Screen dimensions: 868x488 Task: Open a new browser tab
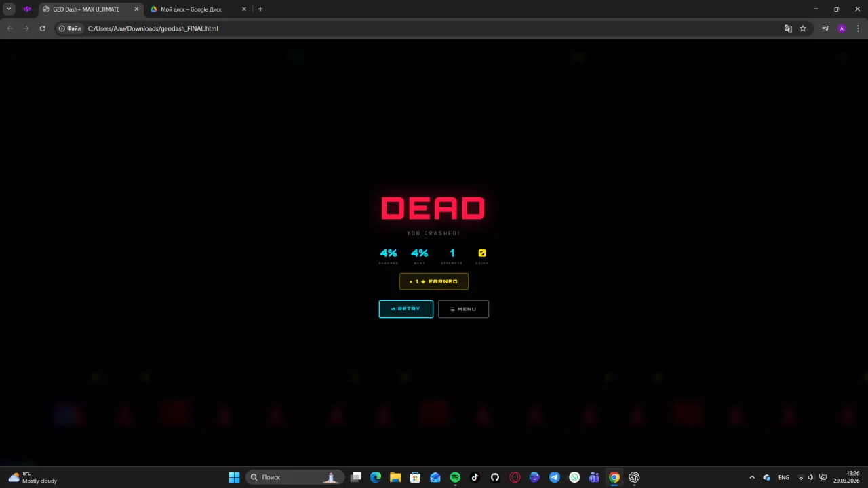(260, 9)
